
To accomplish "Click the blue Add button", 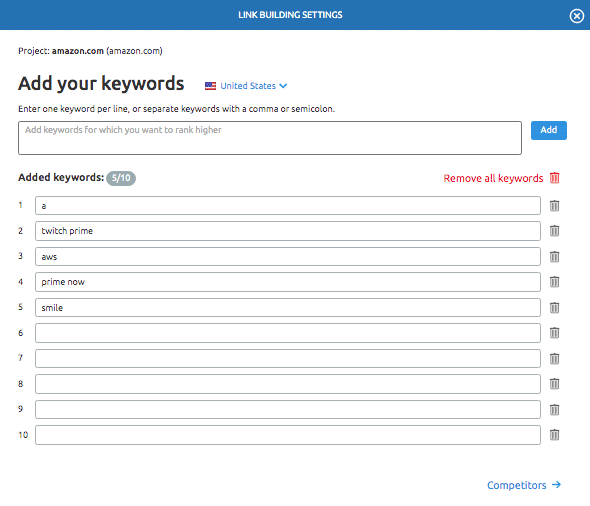I will [x=549, y=130].
